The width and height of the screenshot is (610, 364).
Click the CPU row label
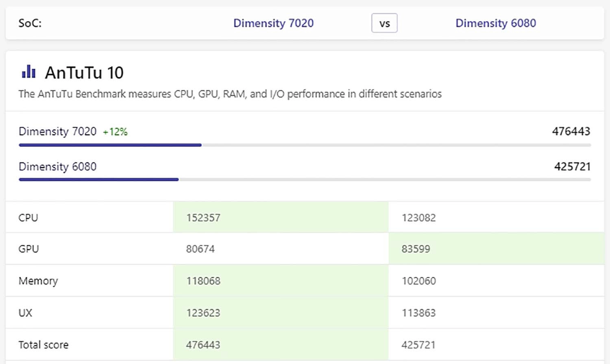[x=28, y=218]
